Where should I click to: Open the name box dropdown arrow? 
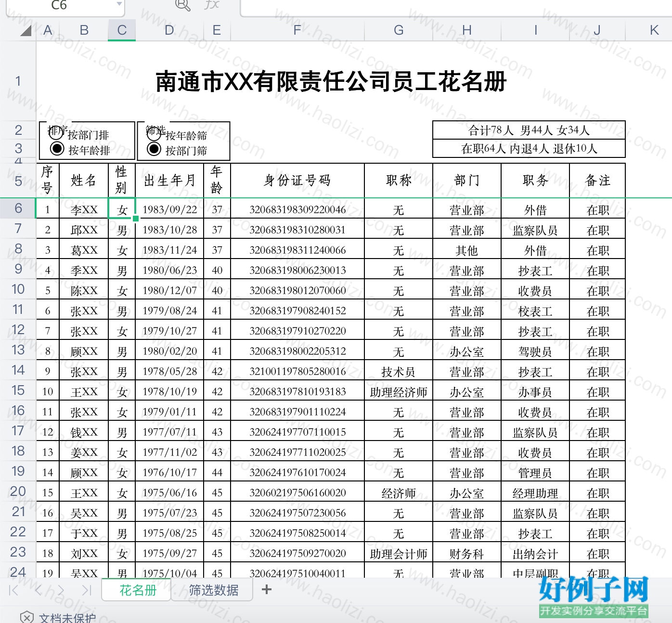pos(119,4)
